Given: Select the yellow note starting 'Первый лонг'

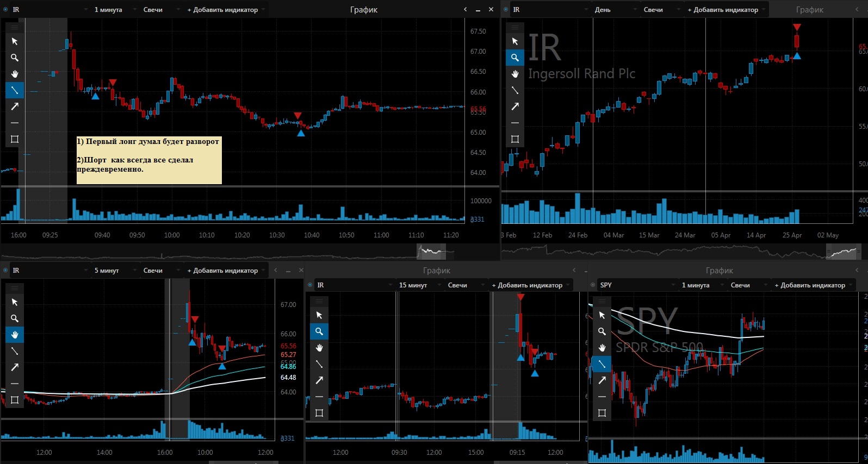Looking at the screenshot, I should (149, 160).
